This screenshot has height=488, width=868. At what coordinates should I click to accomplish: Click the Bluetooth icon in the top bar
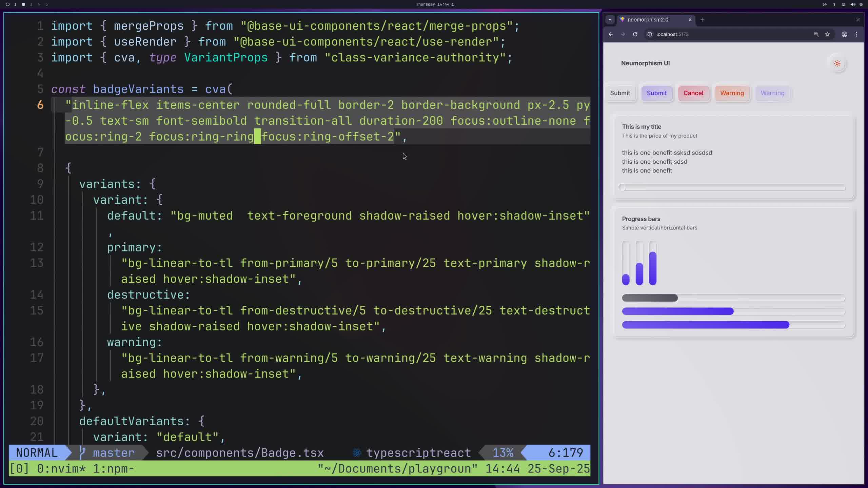(x=834, y=4)
